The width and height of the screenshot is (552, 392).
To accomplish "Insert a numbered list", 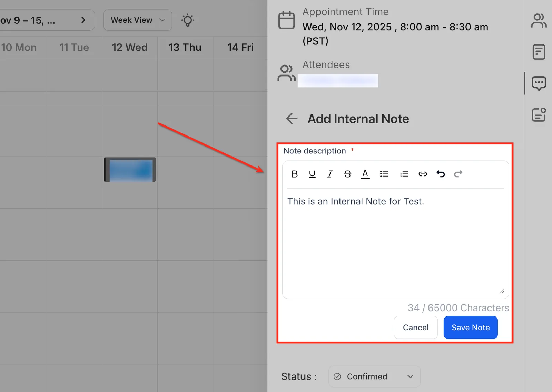I will click(404, 174).
